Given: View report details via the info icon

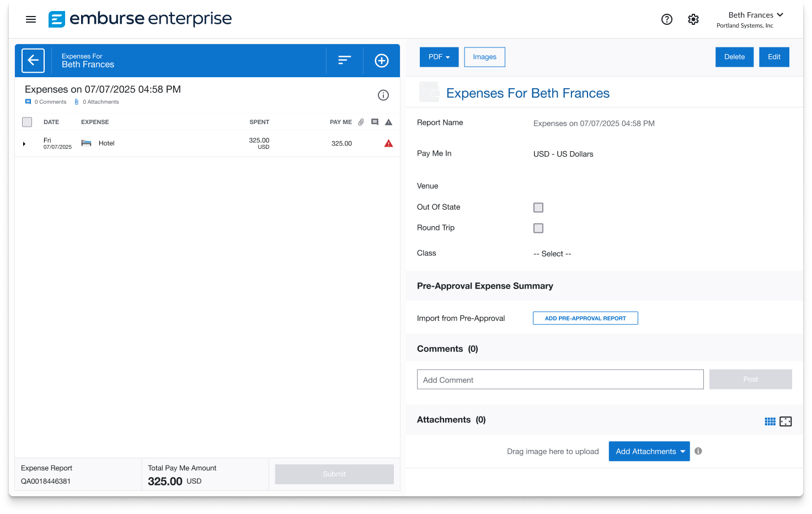Looking at the screenshot, I should [383, 95].
